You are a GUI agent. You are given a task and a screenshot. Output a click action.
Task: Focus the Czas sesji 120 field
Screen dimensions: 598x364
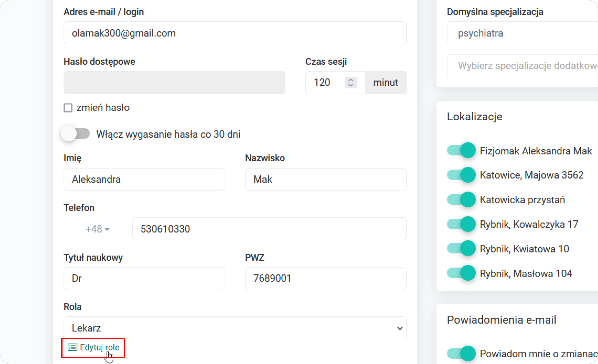(x=335, y=82)
